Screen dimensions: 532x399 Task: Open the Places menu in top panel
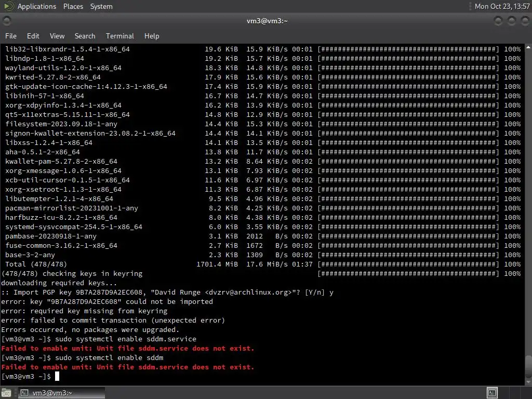point(73,6)
